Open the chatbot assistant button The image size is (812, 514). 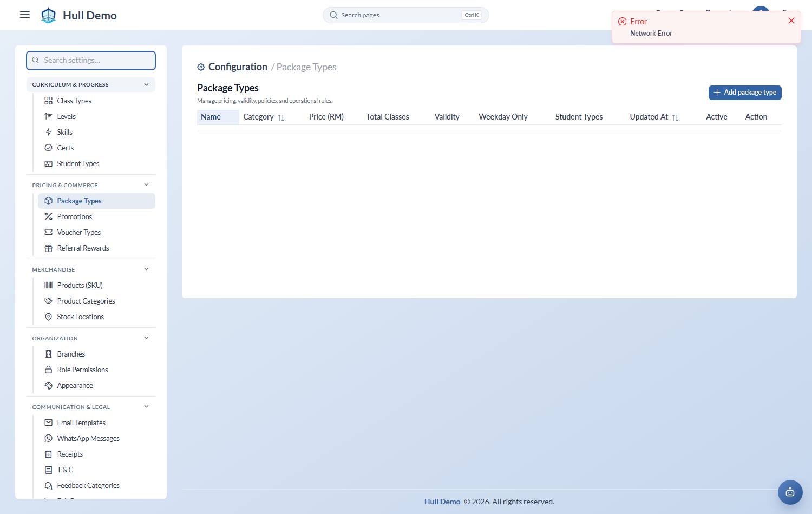click(x=790, y=492)
